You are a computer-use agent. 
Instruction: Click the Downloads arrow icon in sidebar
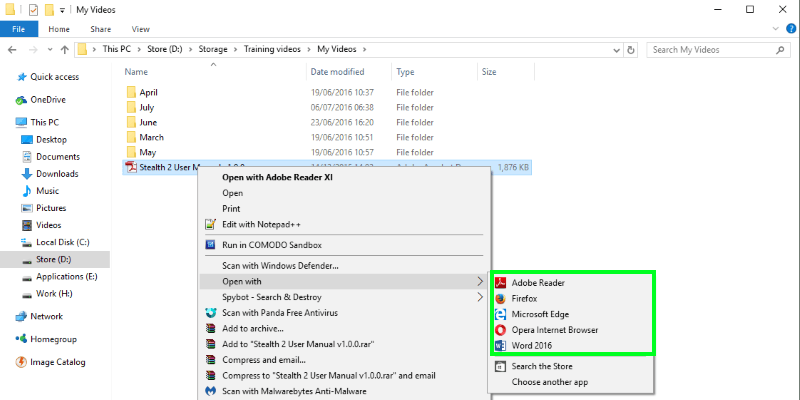27,174
